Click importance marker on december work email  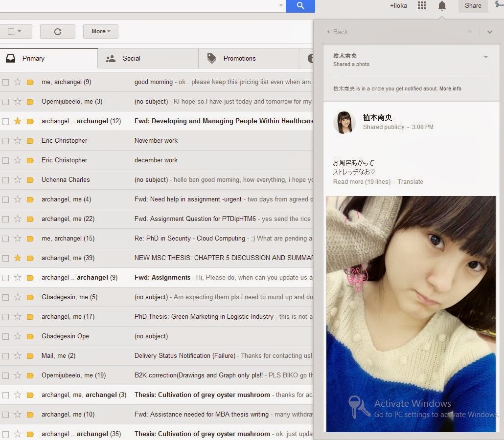[x=30, y=160]
